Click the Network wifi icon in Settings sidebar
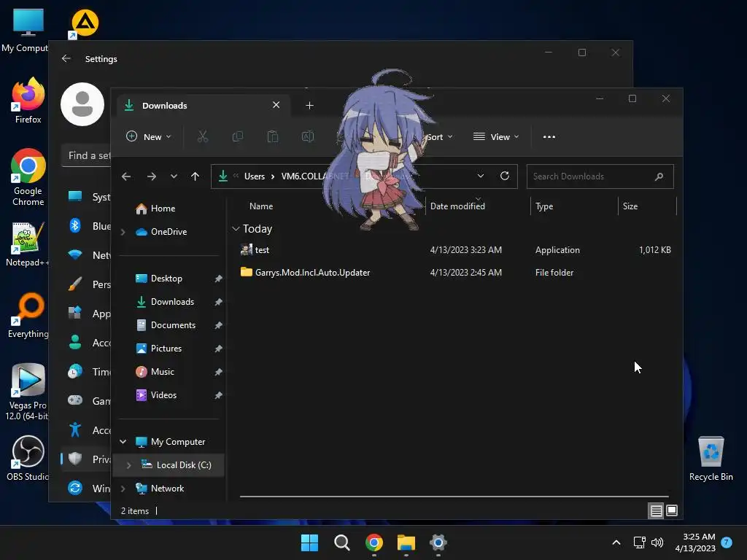Screen dimensions: 747x560 [75, 254]
